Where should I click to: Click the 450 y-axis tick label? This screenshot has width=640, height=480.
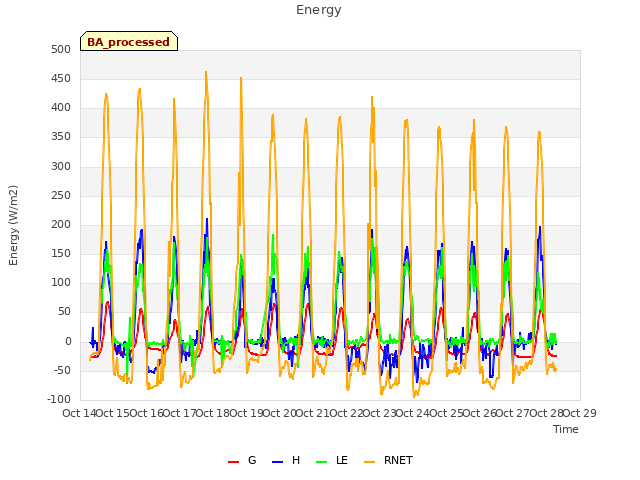tap(61, 79)
